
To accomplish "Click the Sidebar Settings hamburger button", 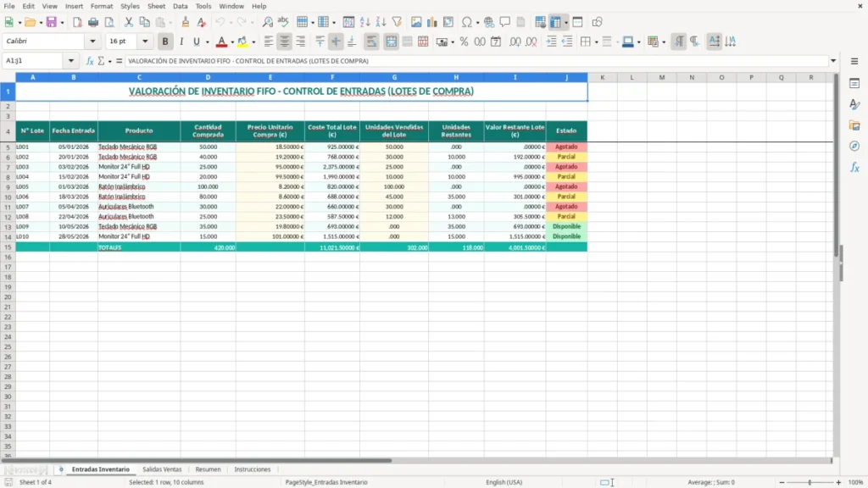I will pyautogui.click(x=854, y=61).
